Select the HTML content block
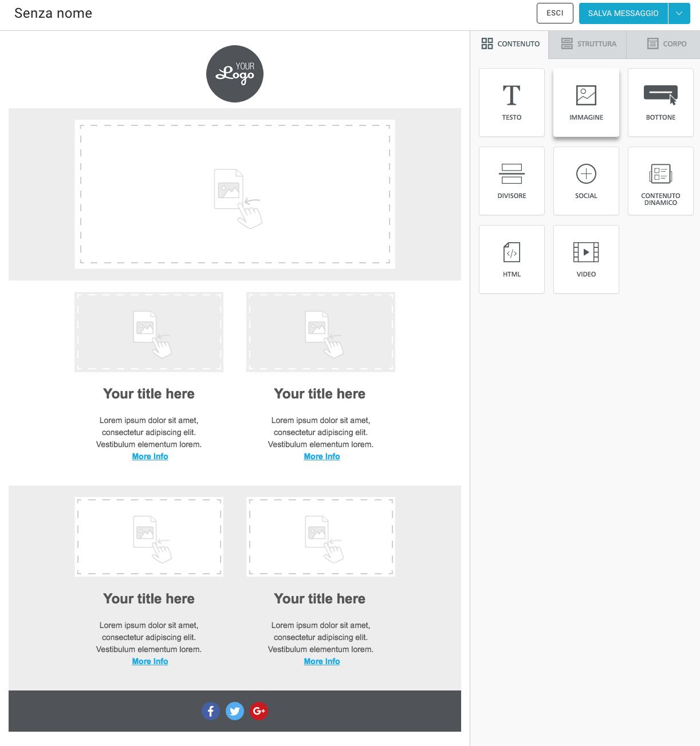 coord(512,259)
